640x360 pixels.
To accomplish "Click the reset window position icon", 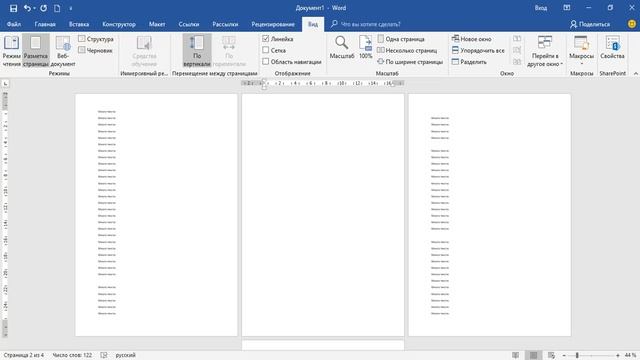I will [x=517, y=62].
